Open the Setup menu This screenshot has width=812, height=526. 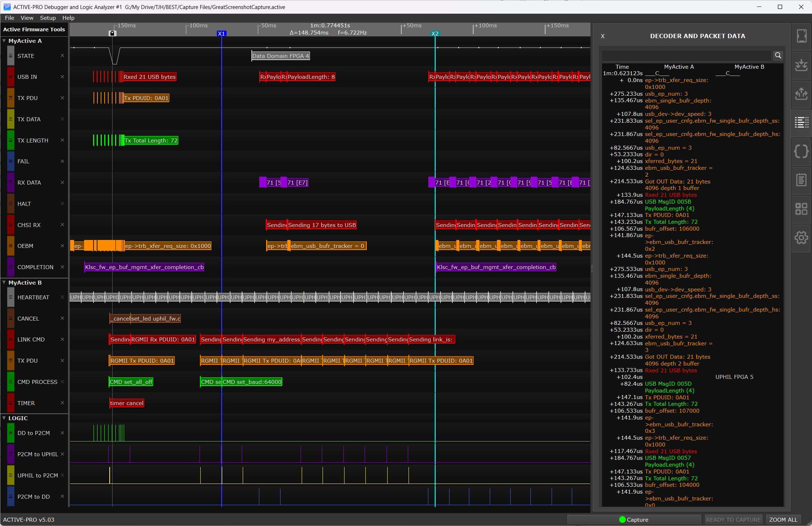point(47,18)
